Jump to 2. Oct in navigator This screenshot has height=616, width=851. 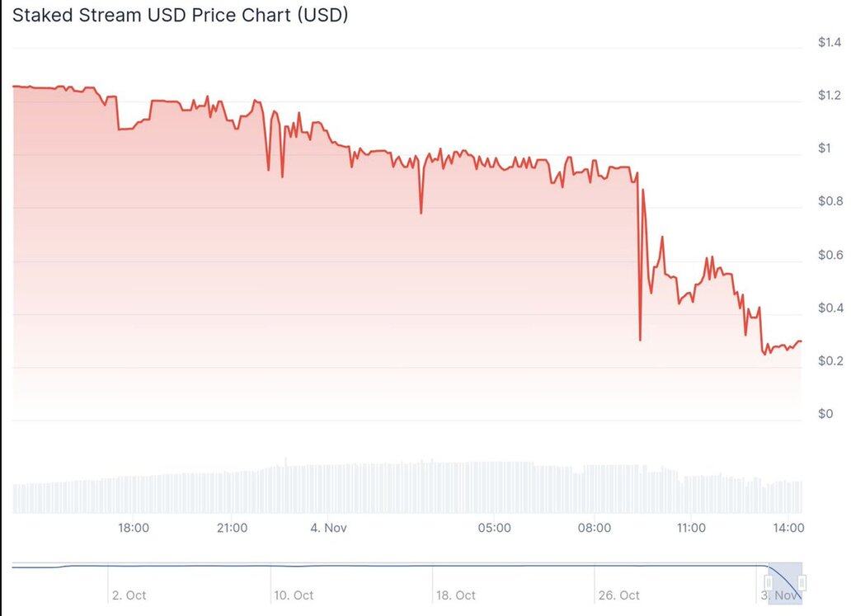click(129, 595)
